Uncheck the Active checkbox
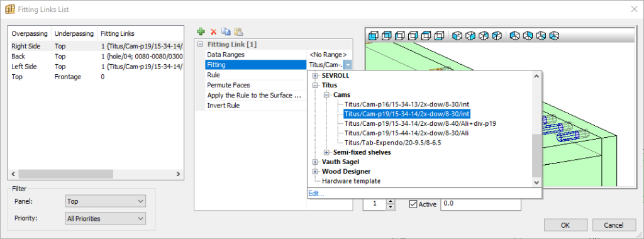 point(413,204)
